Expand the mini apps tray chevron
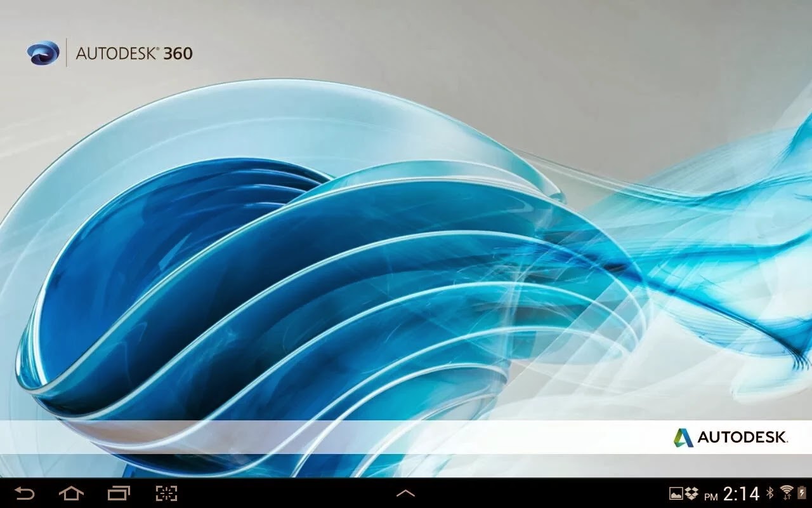The image size is (812, 508). (405, 493)
